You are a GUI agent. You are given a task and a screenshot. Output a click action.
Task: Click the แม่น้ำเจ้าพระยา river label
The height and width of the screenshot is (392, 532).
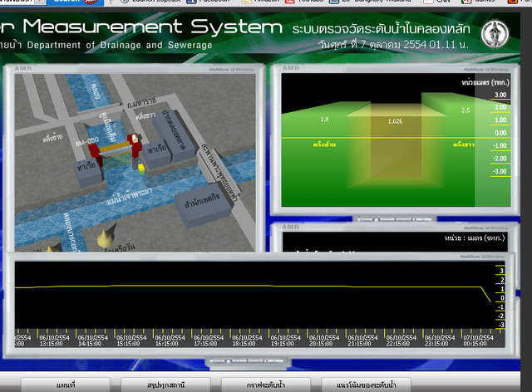(130, 196)
